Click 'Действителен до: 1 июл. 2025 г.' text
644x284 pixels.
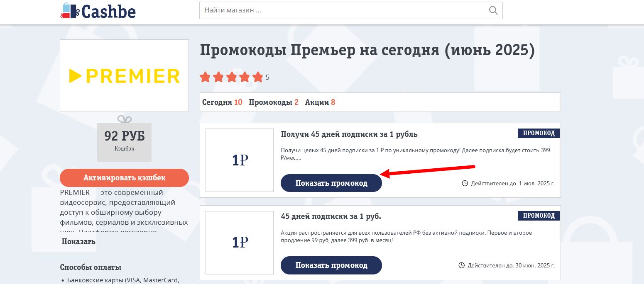pyautogui.click(x=513, y=183)
